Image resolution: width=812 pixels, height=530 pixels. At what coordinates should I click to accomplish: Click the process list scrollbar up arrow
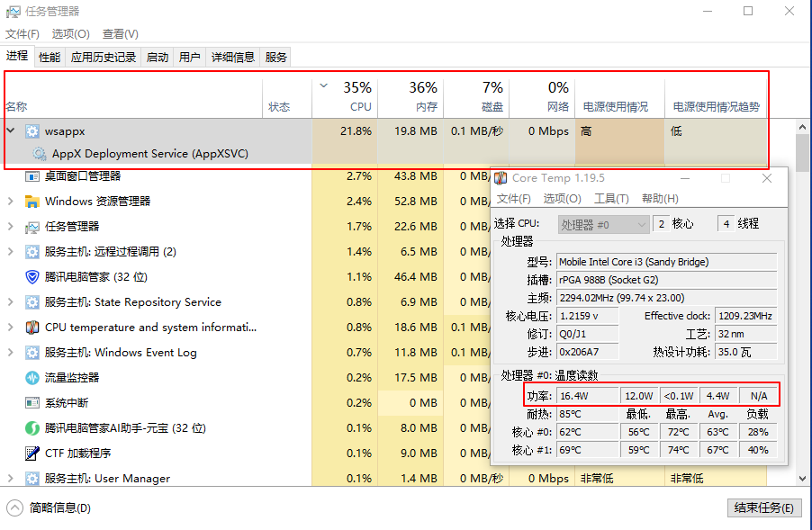(x=803, y=127)
